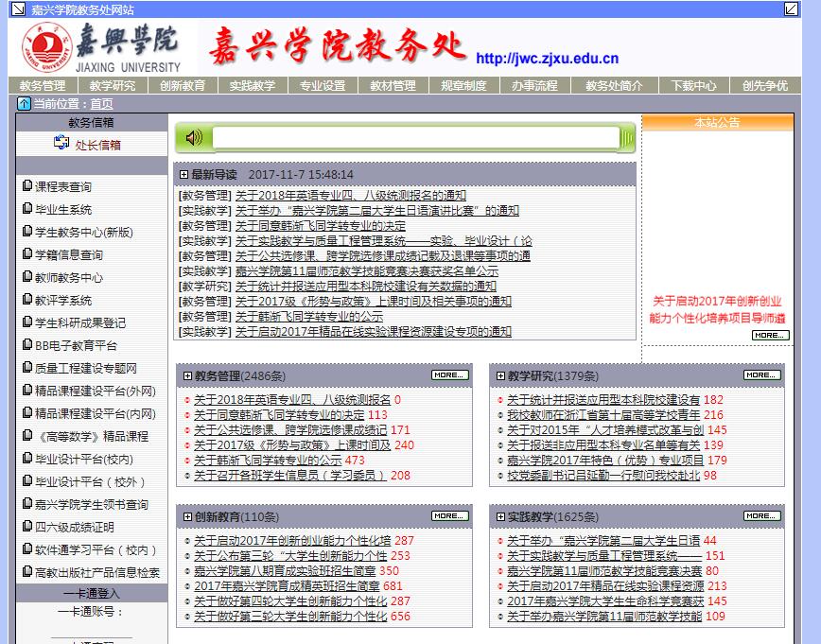Go to 首页 in the breadcrumb
The image size is (821, 644).
click(101, 104)
